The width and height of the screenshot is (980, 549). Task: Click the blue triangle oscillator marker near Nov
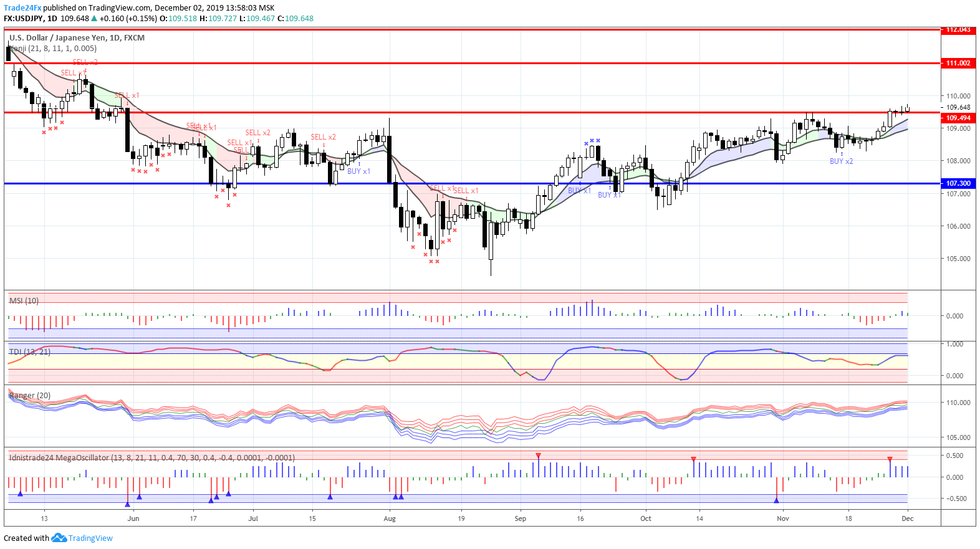pyautogui.click(x=777, y=500)
